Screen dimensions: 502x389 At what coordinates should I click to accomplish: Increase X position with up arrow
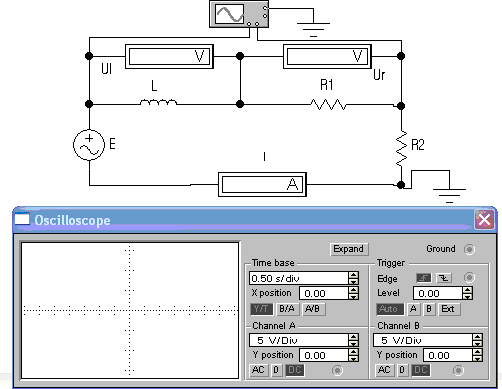[353, 290]
